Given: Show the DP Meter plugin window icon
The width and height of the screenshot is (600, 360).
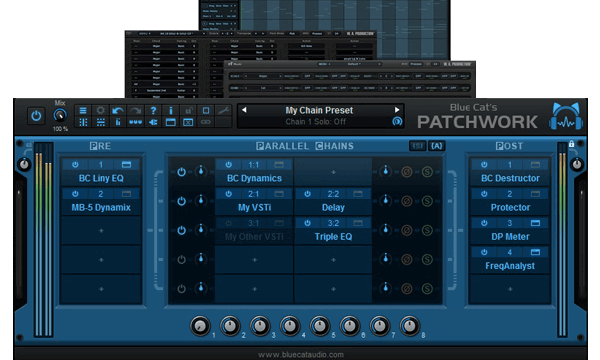Looking at the screenshot, I should point(535,223).
